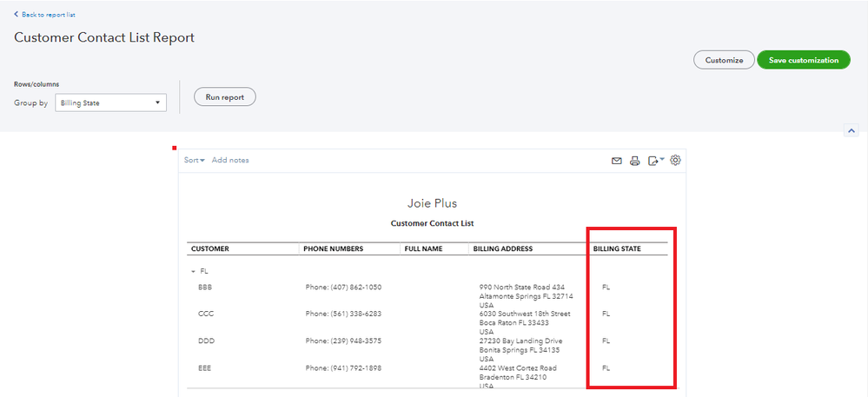The image size is (868, 397).
Task: Click Save customization button
Action: (x=803, y=60)
